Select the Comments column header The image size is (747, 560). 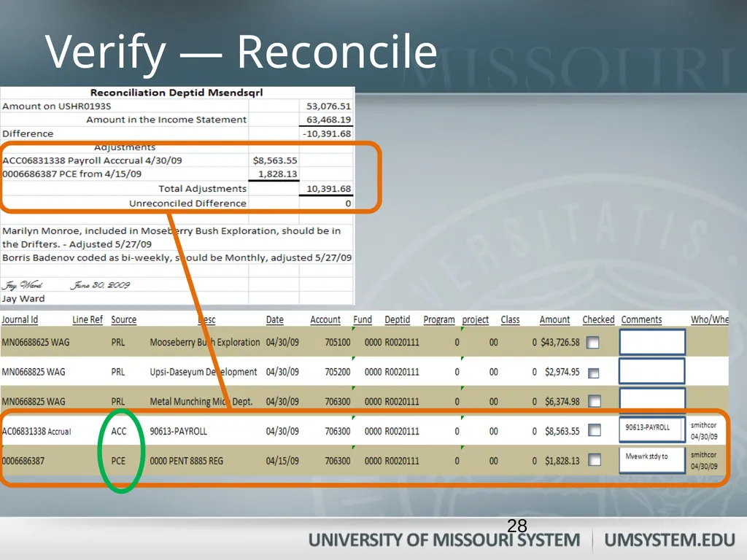(x=641, y=319)
